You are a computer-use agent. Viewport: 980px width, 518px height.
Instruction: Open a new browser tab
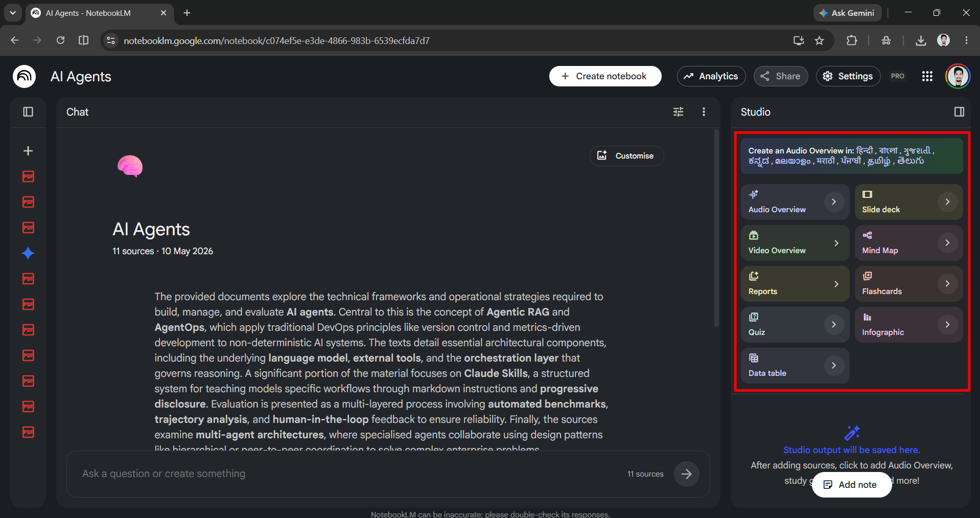click(187, 13)
